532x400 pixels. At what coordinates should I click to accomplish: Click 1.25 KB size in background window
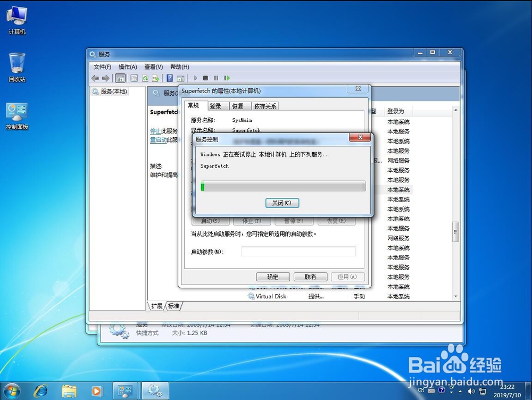[x=197, y=333]
